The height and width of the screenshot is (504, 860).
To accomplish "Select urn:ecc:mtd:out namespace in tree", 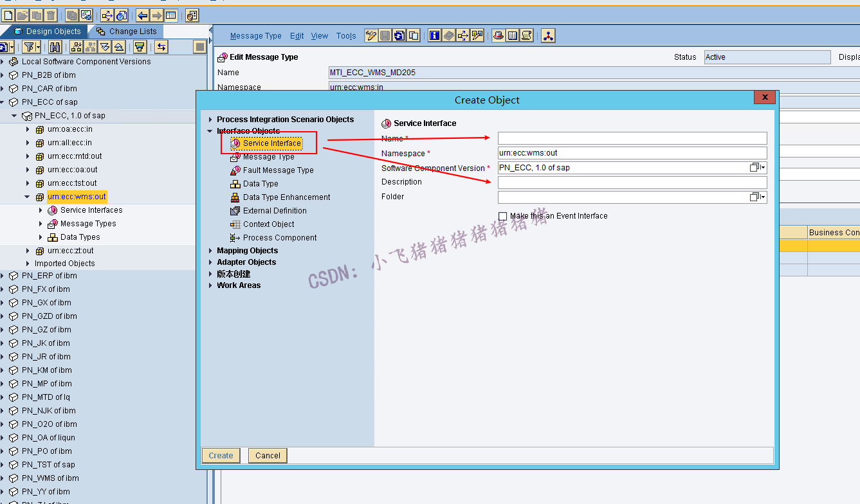I will pyautogui.click(x=75, y=156).
